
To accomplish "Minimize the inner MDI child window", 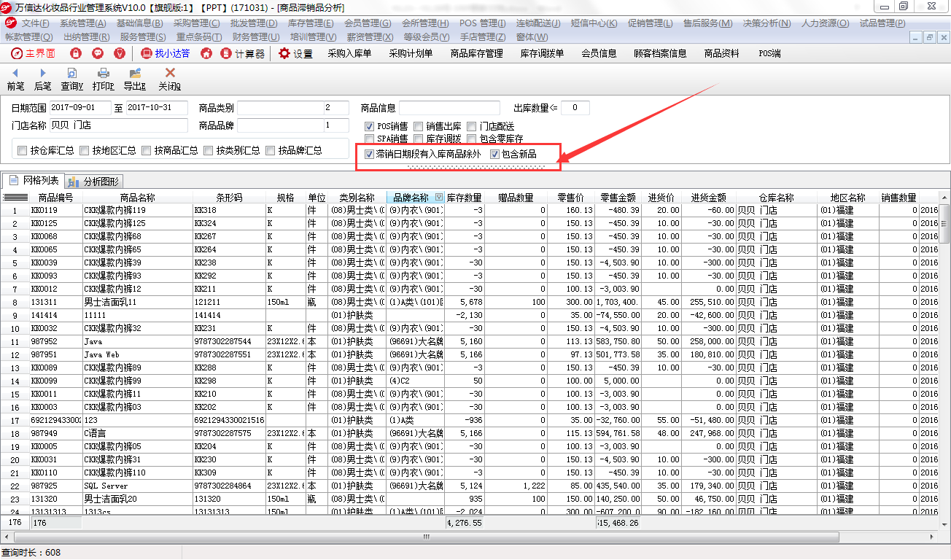I will pyautogui.click(x=915, y=36).
